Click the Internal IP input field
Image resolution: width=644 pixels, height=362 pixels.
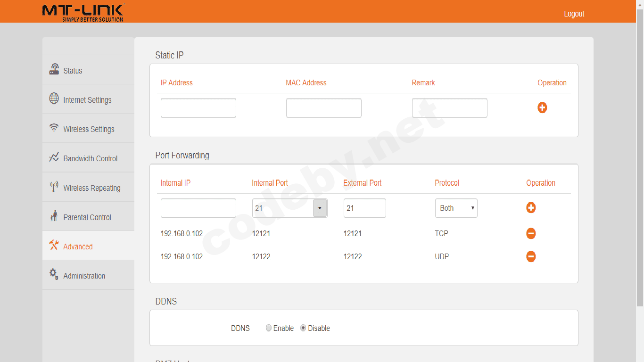198,208
